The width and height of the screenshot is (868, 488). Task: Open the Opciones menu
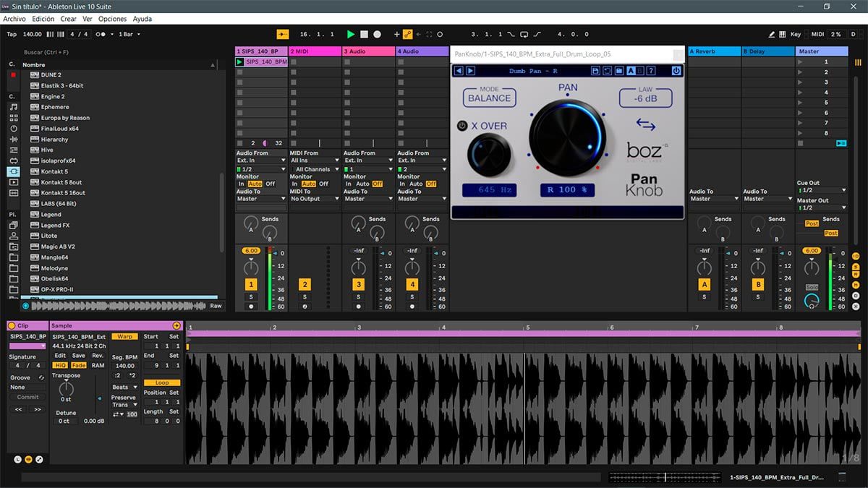(x=113, y=19)
